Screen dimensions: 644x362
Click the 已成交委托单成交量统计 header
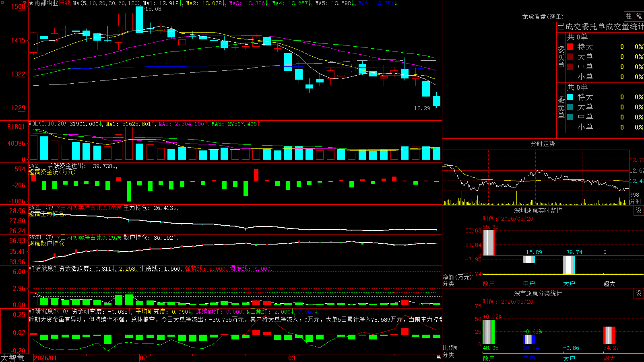coord(601,27)
